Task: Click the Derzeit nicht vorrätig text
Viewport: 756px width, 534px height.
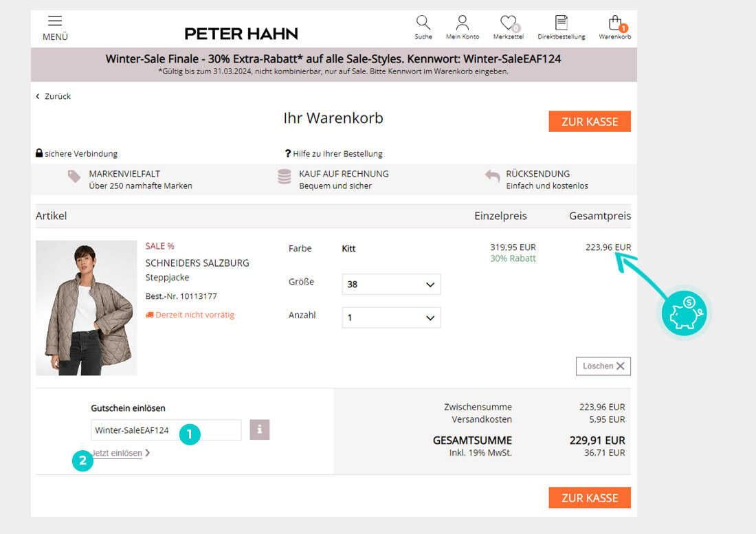Action: (194, 315)
